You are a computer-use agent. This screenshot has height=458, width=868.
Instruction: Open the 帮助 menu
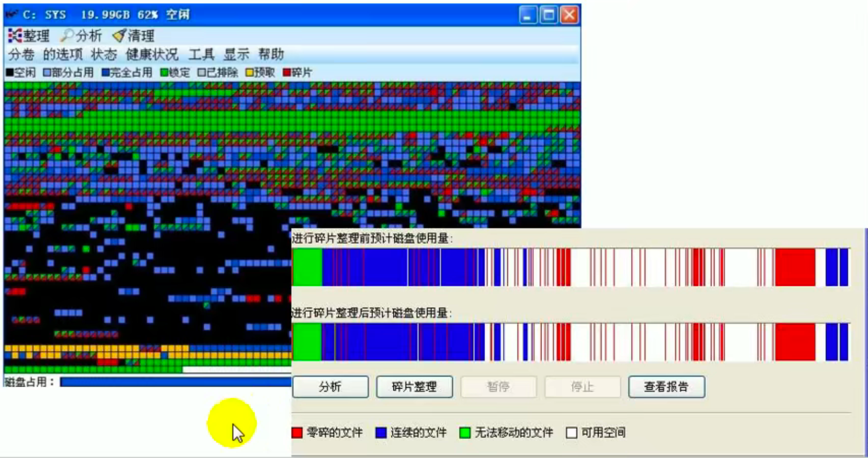271,54
